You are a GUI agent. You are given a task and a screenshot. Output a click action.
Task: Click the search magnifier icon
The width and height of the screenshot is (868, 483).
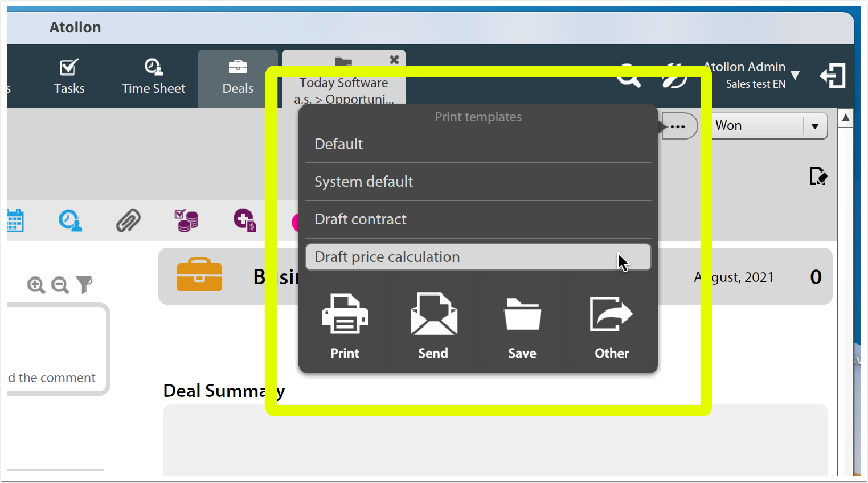click(629, 76)
